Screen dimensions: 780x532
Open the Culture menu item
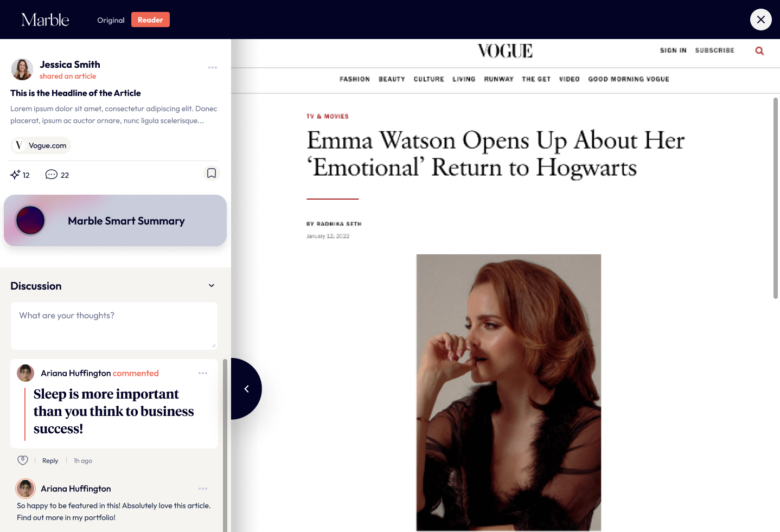[x=429, y=79]
